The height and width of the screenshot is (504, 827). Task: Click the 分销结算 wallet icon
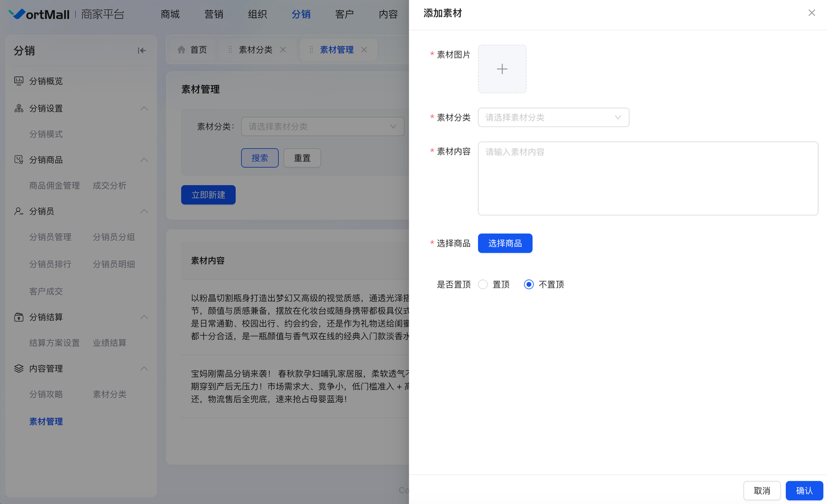[19, 317]
